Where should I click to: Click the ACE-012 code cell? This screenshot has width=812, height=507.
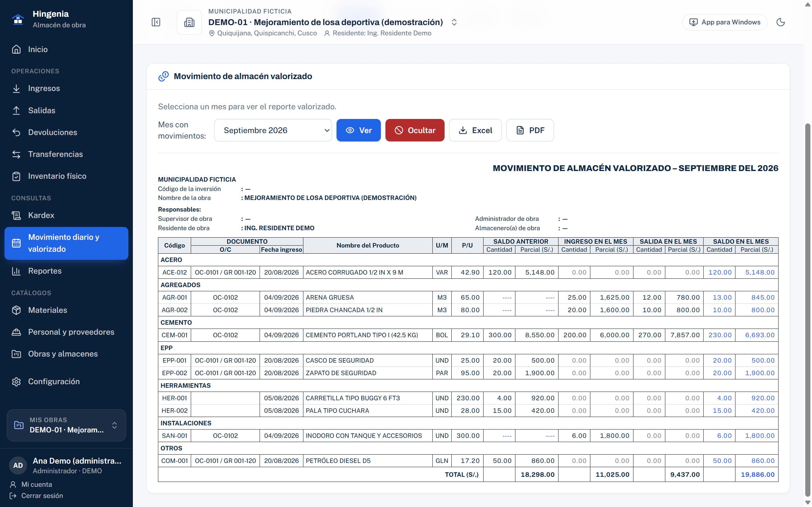(x=174, y=272)
